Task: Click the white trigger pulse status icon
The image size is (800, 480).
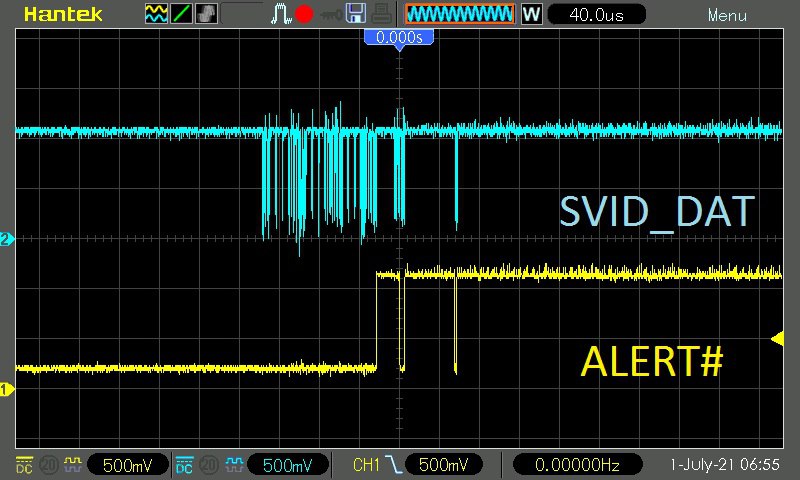Action: pos(281,14)
